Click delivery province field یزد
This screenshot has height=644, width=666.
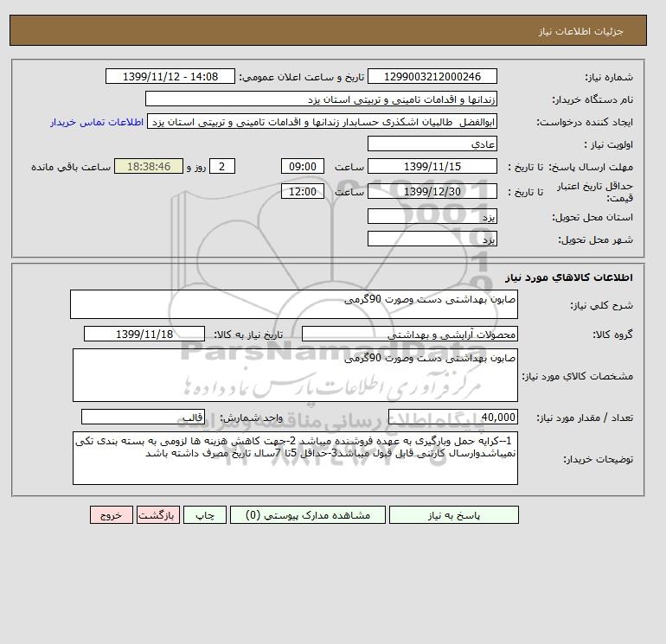(x=432, y=216)
